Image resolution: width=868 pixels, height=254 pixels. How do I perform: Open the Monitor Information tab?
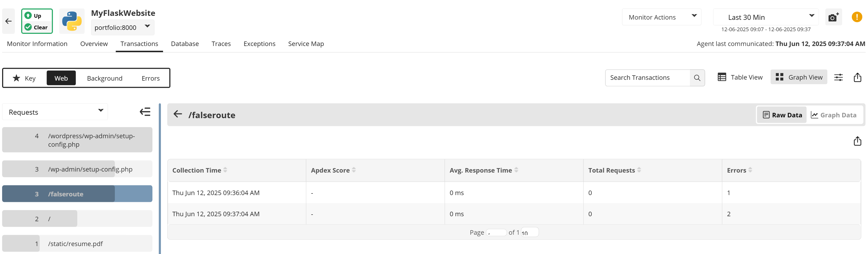click(37, 44)
